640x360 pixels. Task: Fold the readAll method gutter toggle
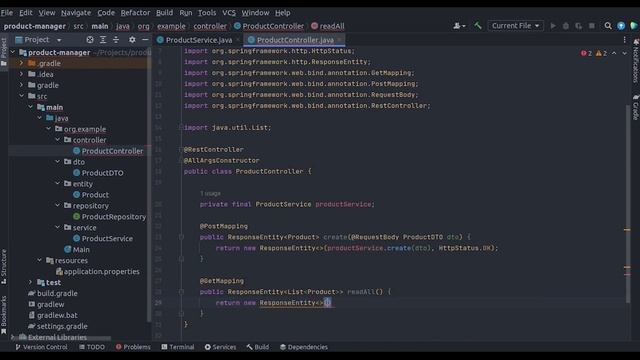pyautogui.click(x=181, y=292)
